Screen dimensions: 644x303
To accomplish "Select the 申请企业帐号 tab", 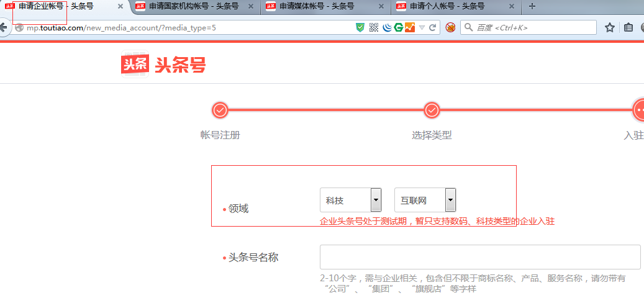I will pos(56,7).
